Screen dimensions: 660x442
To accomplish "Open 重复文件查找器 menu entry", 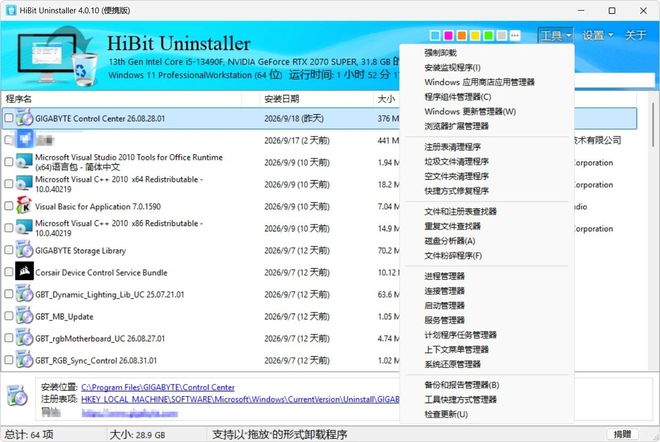I will click(x=487, y=226).
